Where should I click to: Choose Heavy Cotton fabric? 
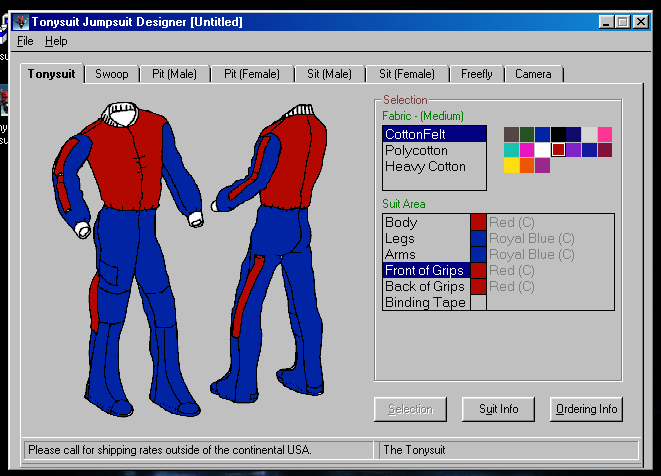coord(426,166)
